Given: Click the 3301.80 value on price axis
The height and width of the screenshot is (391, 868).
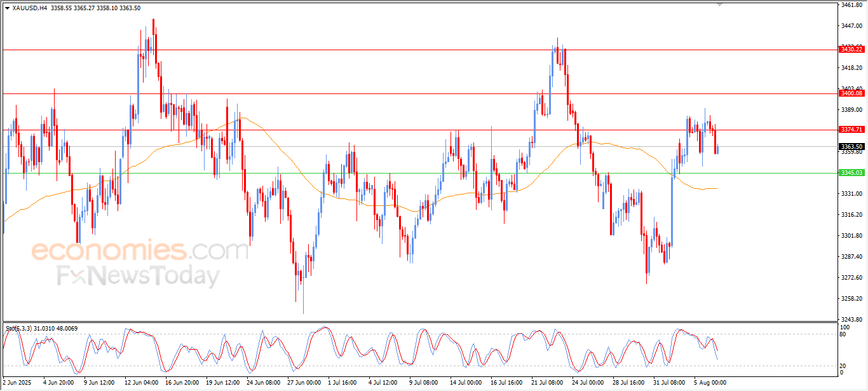Looking at the screenshot, I should click(851, 236).
